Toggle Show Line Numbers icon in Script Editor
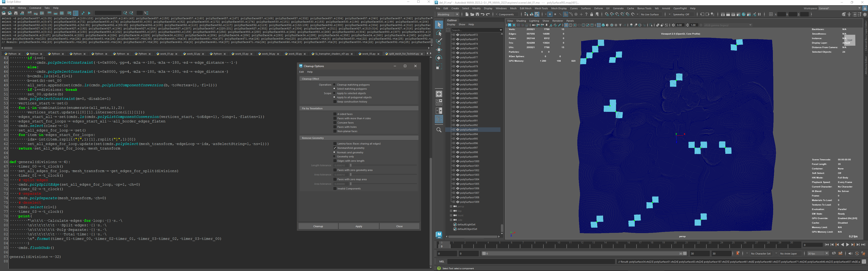The width and height of the screenshot is (868, 271). click(x=75, y=13)
